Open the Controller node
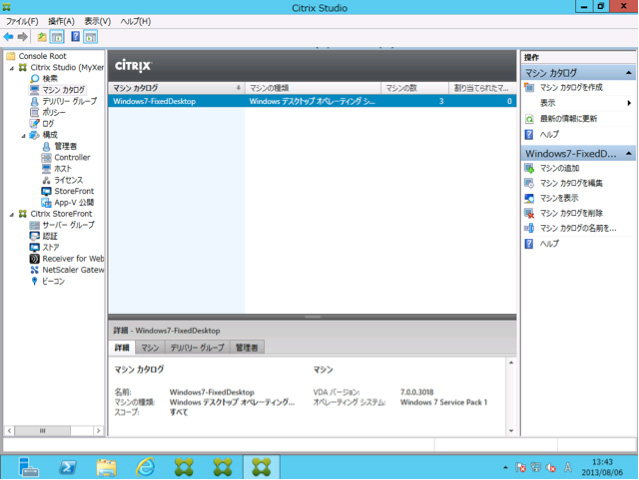This screenshot has height=480, width=639. pyautogui.click(x=72, y=157)
